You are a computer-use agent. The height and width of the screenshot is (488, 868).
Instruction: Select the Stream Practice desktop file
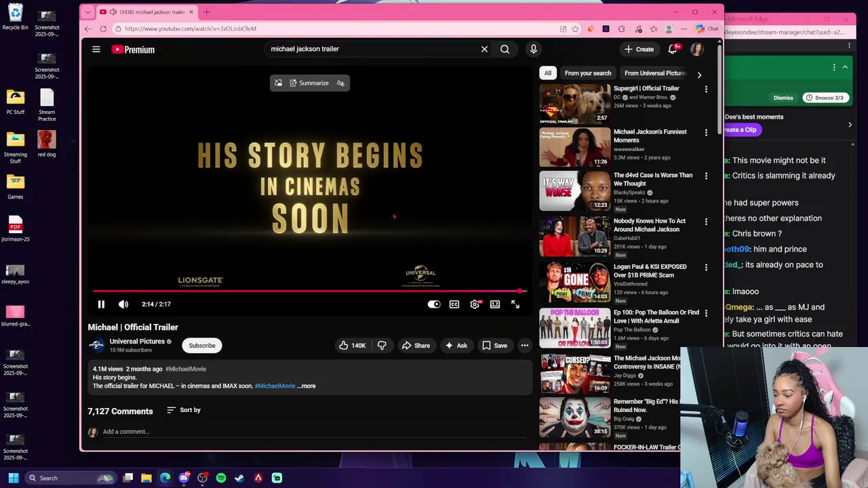pyautogui.click(x=47, y=106)
